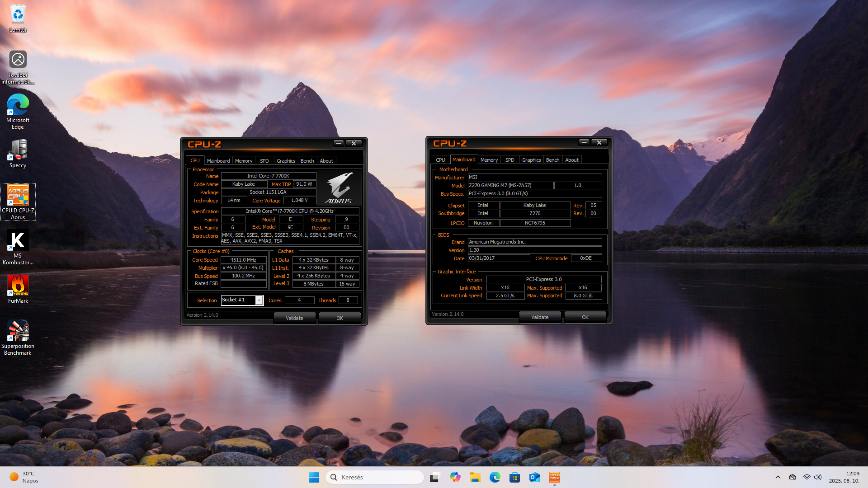Viewport: 868px width, 488px height.
Task: Click the Microsoft Store taskbar icon
Action: pyautogui.click(x=514, y=477)
